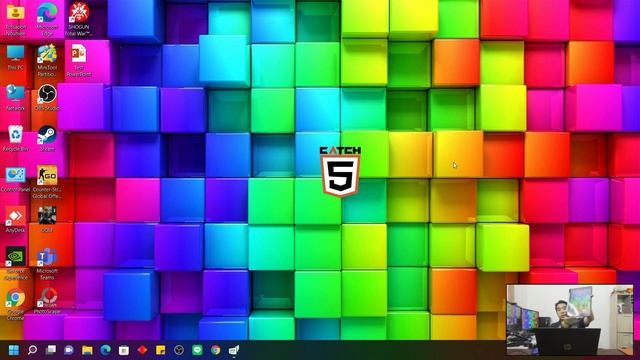
Task: Open Microsoft Store from the taskbar
Action: click(x=124, y=350)
